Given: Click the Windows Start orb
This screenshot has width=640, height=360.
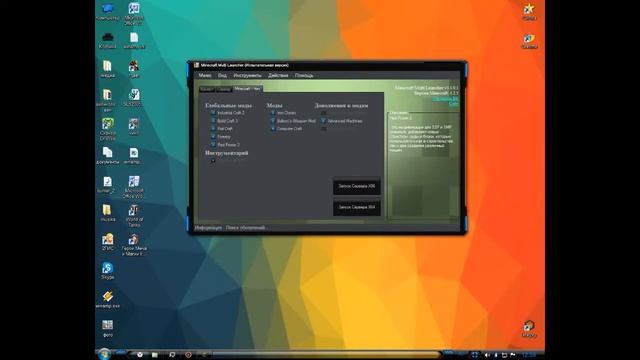Looking at the screenshot, I should click(x=104, y=354).
